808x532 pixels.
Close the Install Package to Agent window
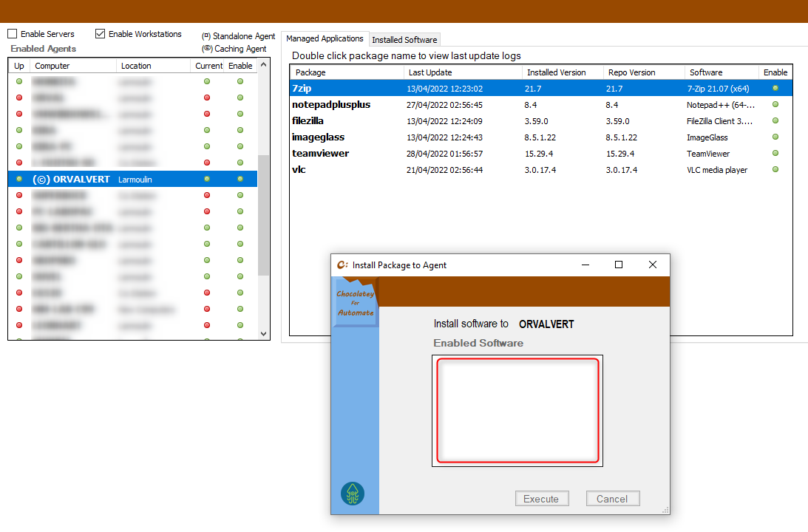(652, 265)
